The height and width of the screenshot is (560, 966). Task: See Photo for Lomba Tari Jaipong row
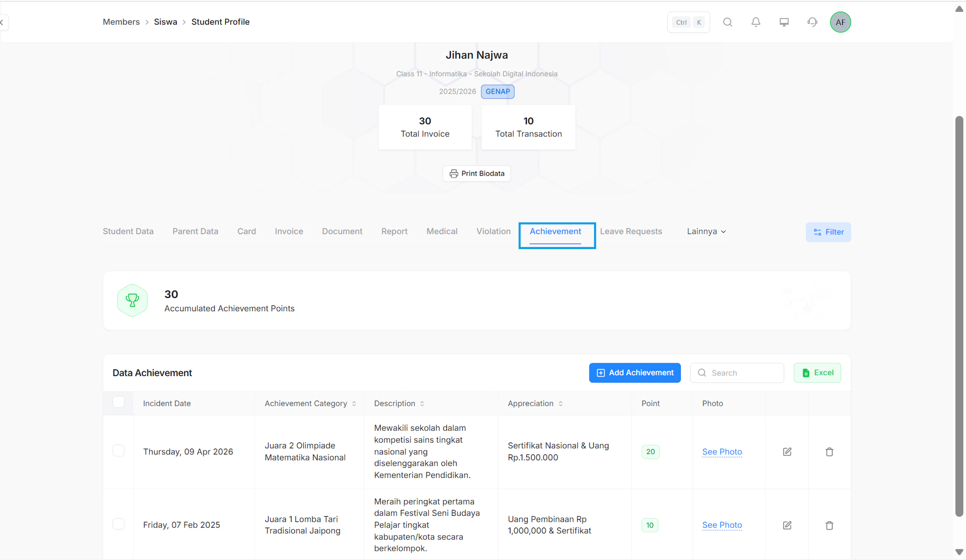tap(722, 525)
